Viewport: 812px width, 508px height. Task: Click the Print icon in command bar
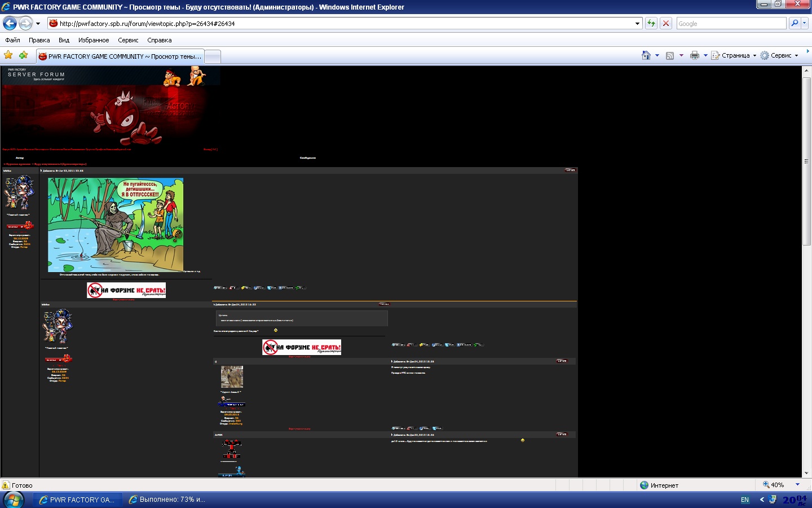coord(695,55)
